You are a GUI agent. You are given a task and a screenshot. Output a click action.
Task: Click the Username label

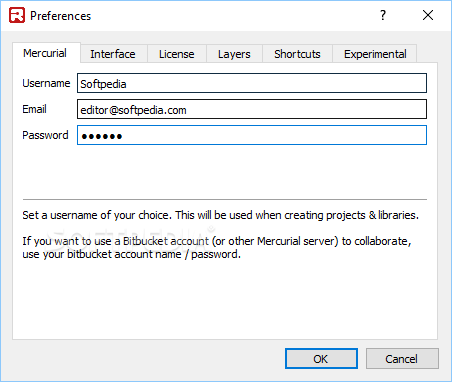click(46, 83)
